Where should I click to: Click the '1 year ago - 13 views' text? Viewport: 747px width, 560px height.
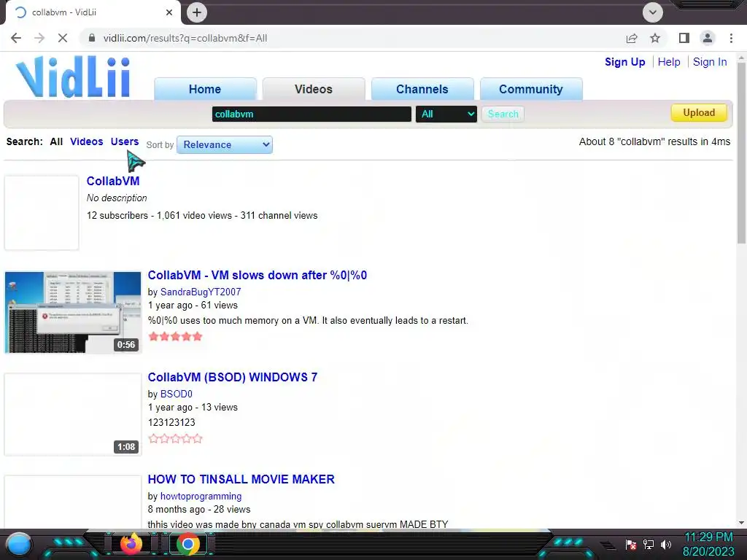tap(193, 407)
